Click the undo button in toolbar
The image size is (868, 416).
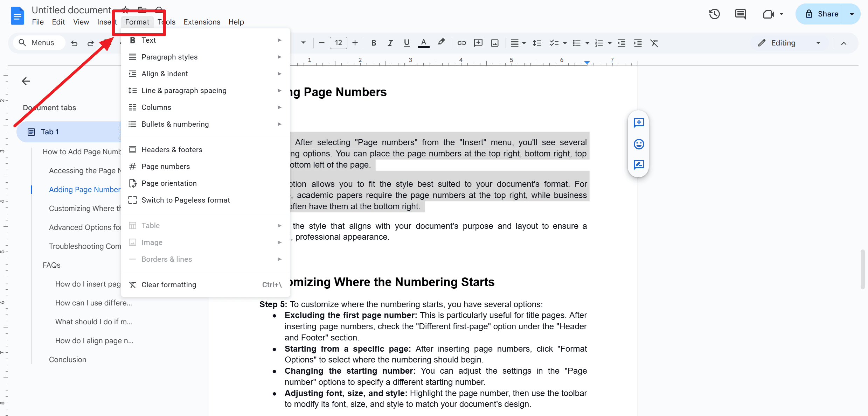click(x=73, y=43)
